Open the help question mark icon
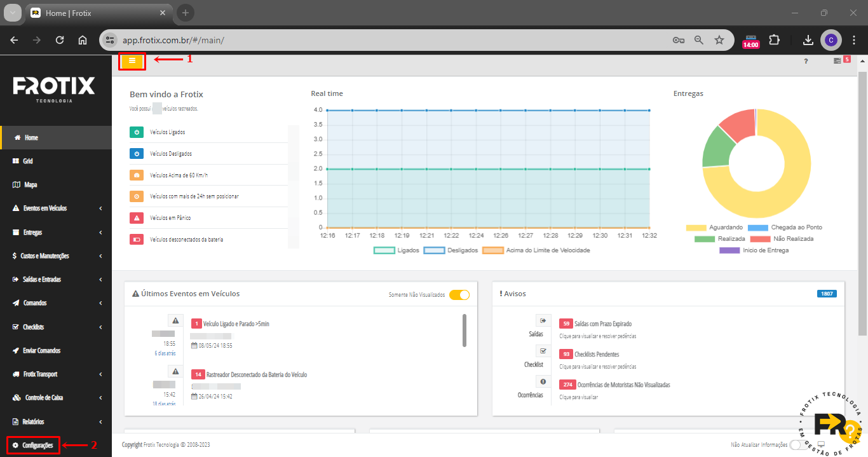 [x=806, y=61]
